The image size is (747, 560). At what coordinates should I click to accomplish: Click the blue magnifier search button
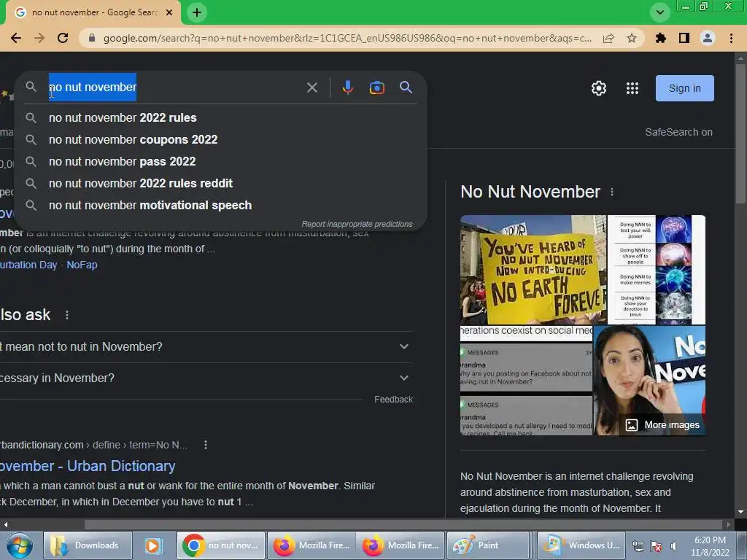pyautogui.click(x=406, y=87)
